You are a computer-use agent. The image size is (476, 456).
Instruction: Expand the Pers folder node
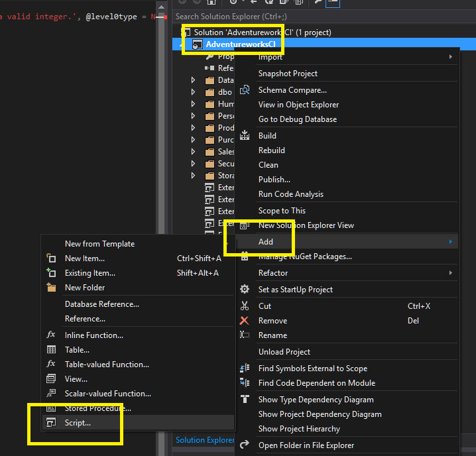click(193, 116)
